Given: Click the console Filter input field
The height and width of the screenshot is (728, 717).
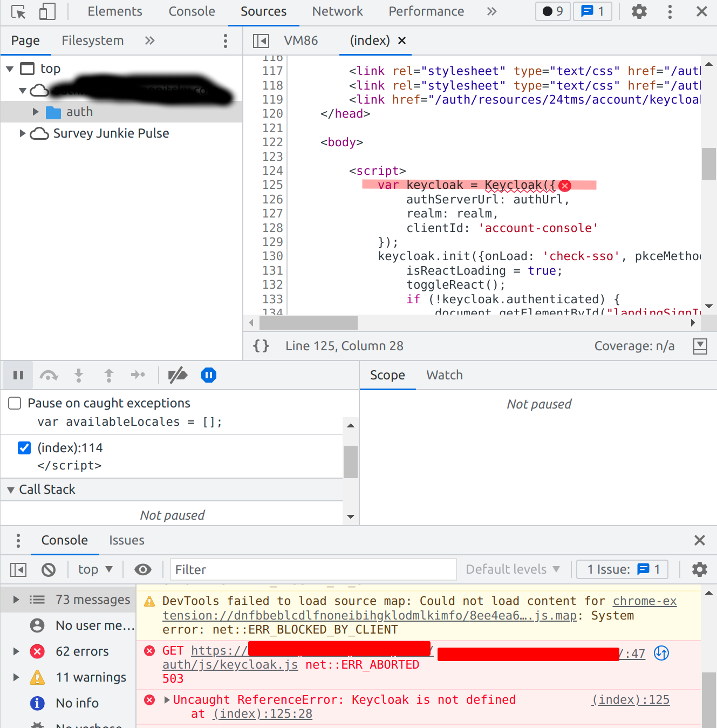Looking at the screenshot, I should (313, 569).
